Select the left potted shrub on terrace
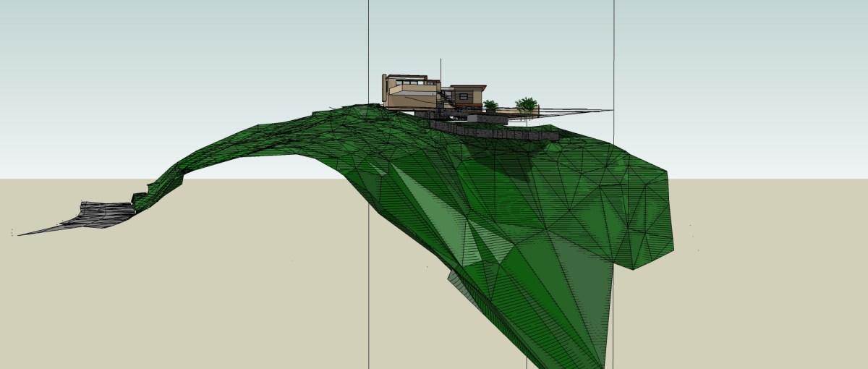 491,106
